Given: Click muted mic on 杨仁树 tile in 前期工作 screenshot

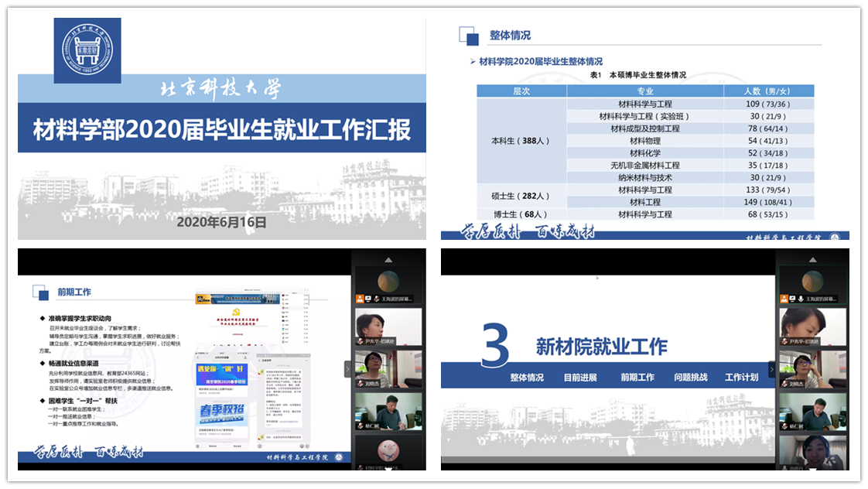Looking at the screenshot, I should [361, 426].
